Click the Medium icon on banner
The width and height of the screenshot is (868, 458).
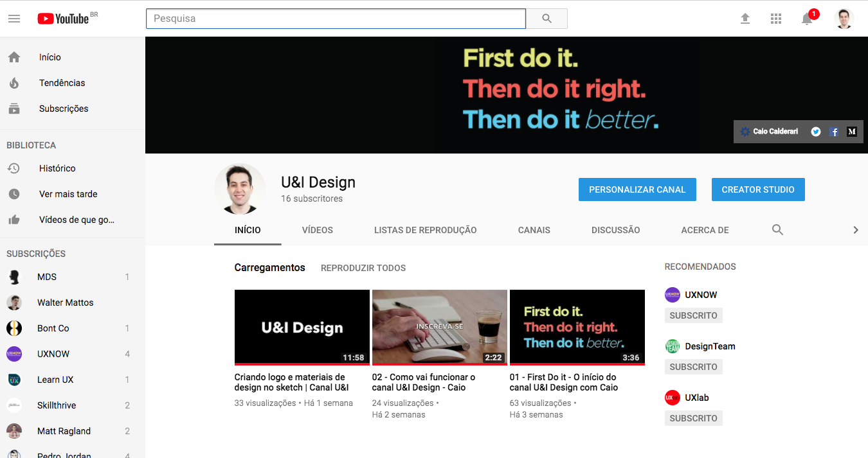(852, 132)
